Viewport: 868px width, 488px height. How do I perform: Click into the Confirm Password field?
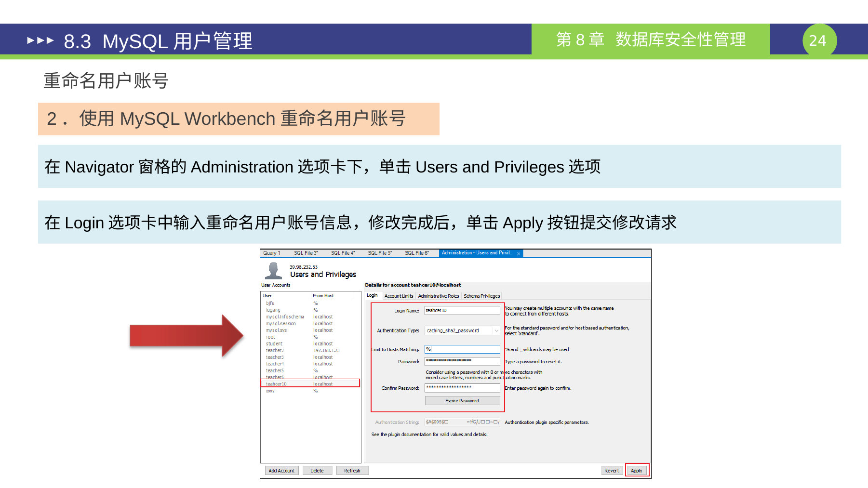coord(462,388)
